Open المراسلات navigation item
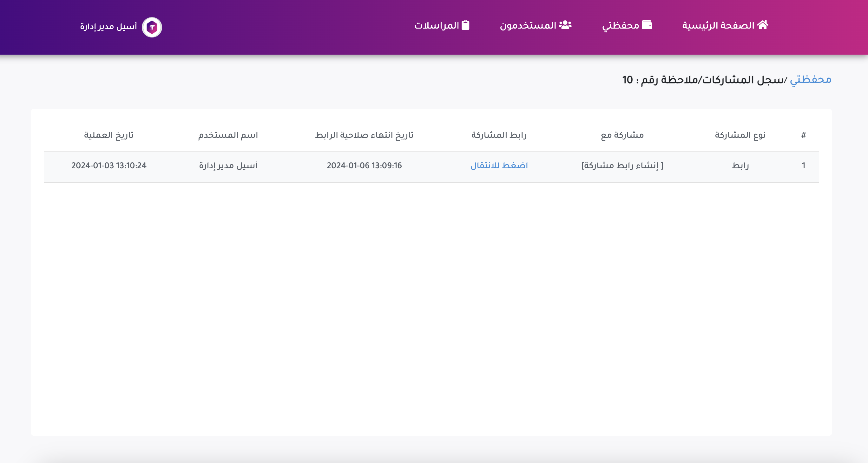Viewport: 868px width, 463px height. [x=437, y=26]
